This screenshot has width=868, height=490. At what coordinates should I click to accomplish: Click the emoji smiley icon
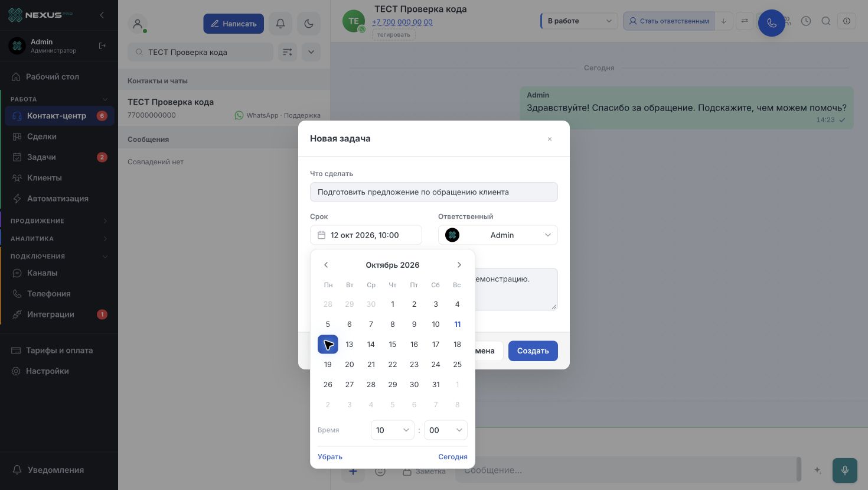coord(380,471)
